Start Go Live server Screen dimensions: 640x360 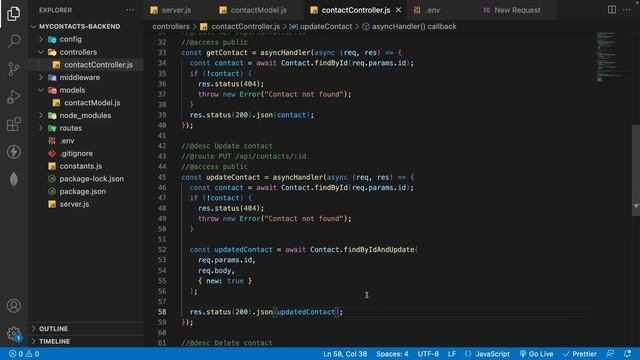point(536,354)
